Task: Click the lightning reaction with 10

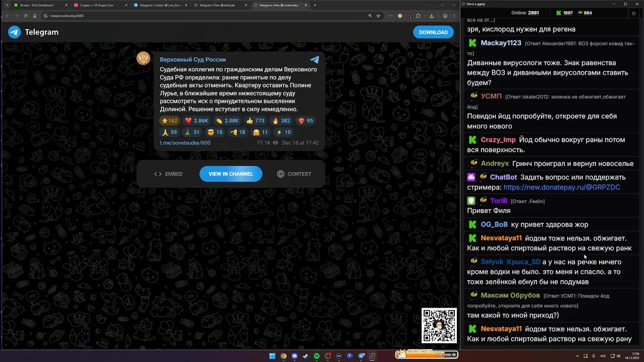Action: [283, 132]
